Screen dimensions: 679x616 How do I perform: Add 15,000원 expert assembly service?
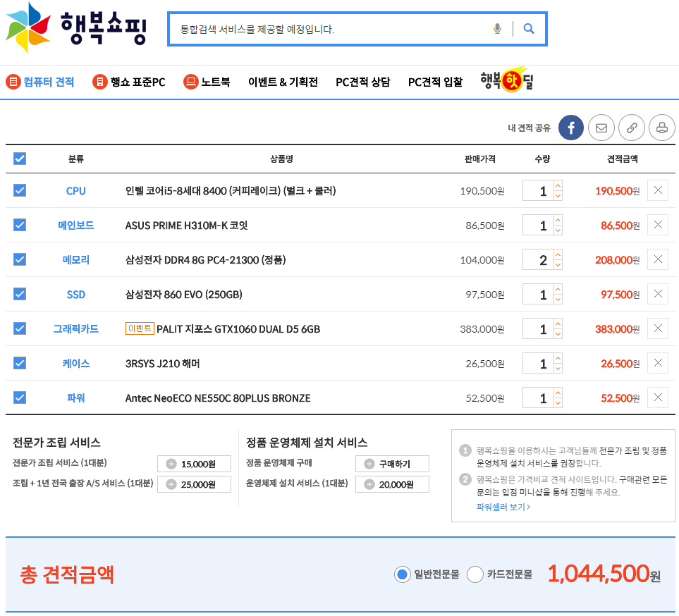(x=194, y=464)
